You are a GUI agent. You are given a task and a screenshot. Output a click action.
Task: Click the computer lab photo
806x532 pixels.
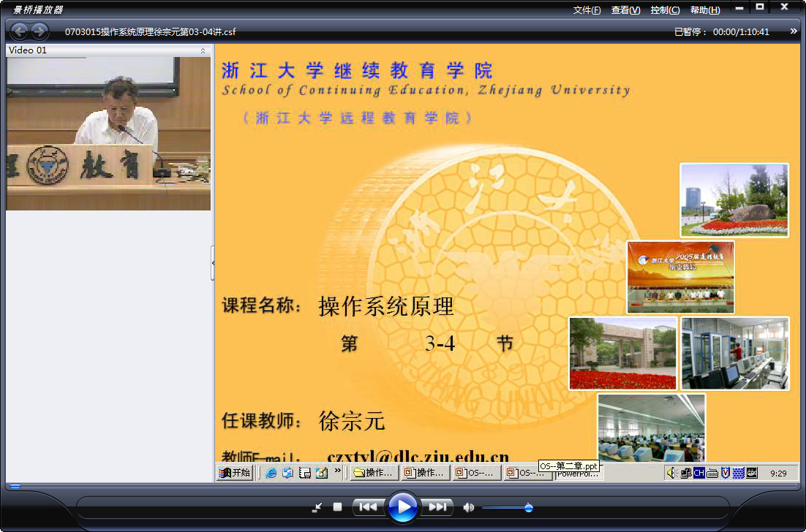point(651,427)
